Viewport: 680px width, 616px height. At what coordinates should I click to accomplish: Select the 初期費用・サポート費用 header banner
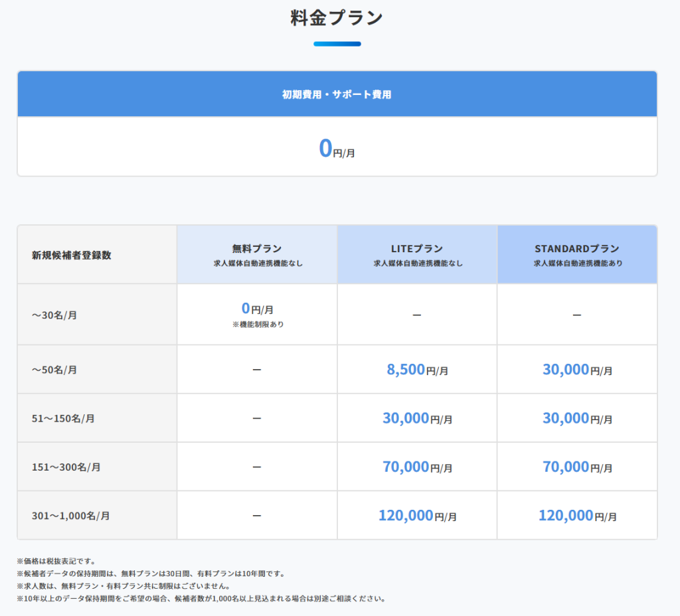click(x=336, y=94)
